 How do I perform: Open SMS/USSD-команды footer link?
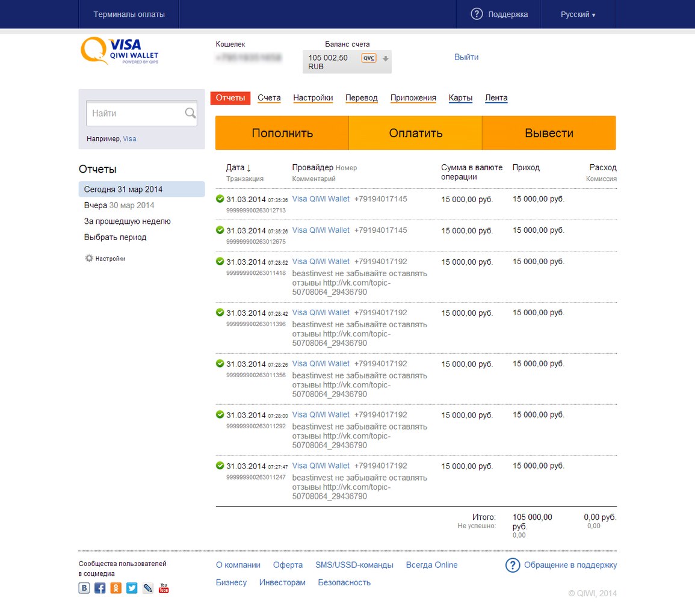pos(354,565)
